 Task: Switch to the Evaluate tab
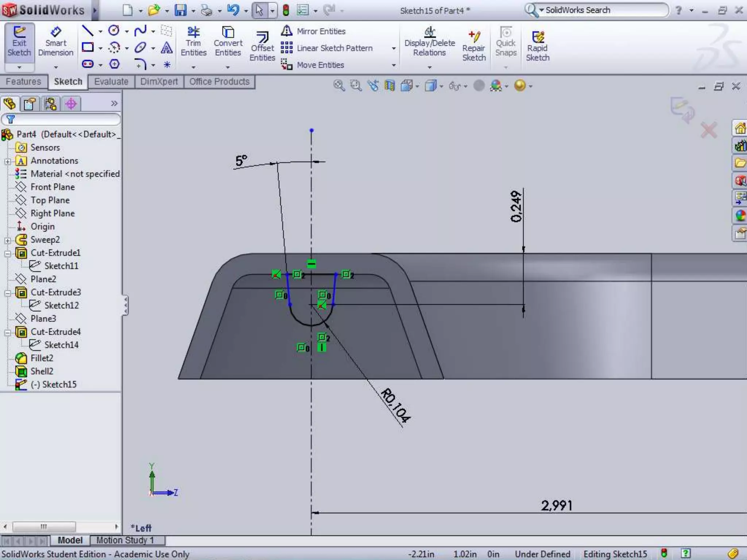click(x=111, y=82)
